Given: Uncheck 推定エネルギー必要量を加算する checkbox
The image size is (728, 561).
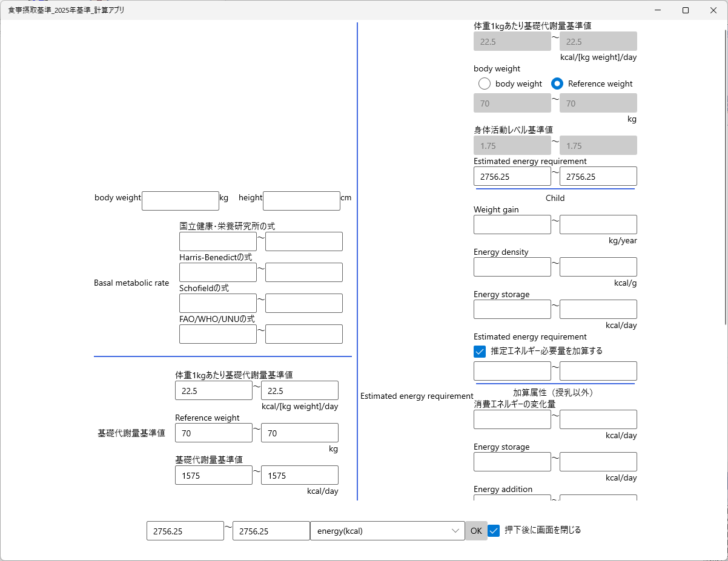Looking at the screenshot, I should 480,351.
